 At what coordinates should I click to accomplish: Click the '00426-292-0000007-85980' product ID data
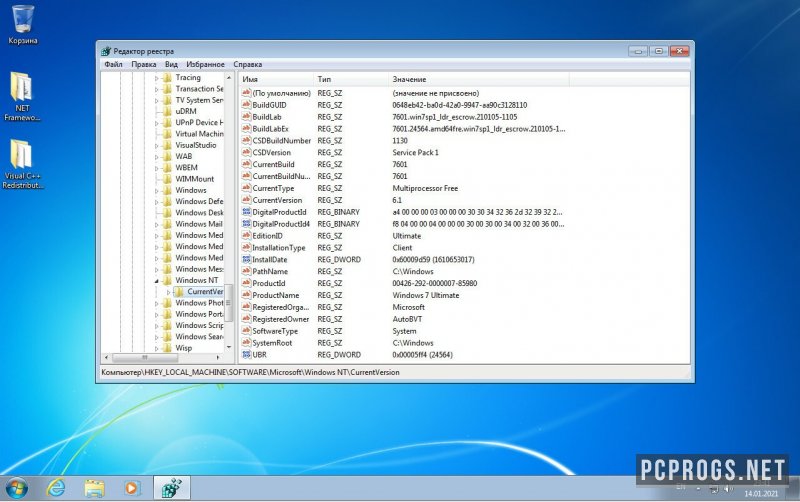435,283
